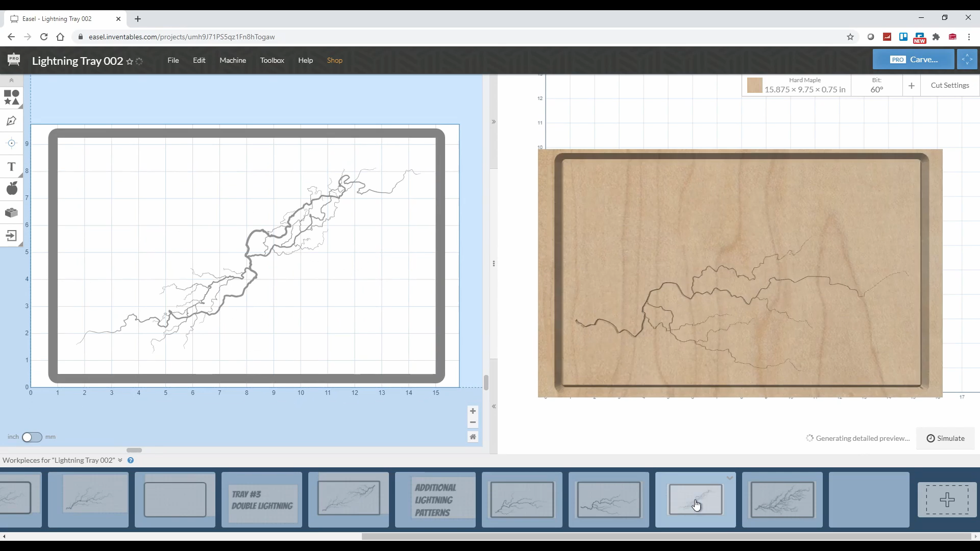Open the Icons library apple icon

11,189
